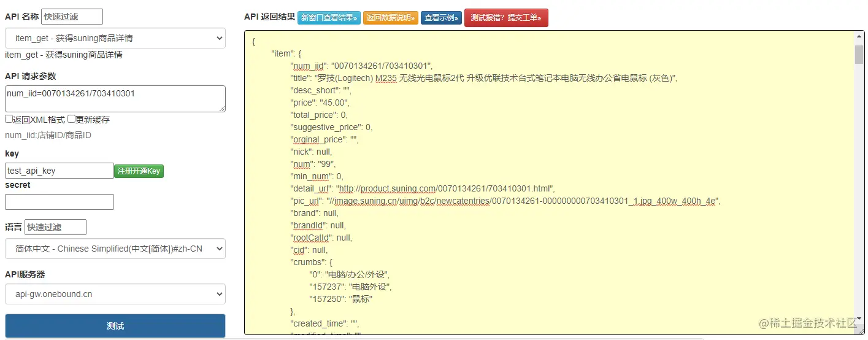868x340 pixels.
Task: Click the num_iid request parameters textarea
Action: (115, 99)
